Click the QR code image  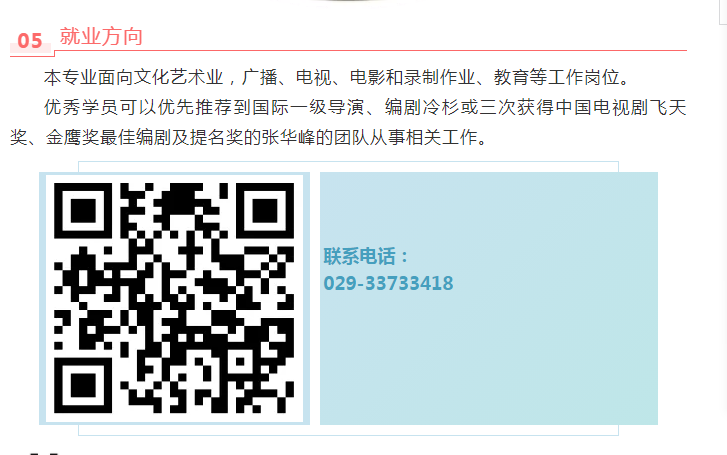[x=174, y=298]
